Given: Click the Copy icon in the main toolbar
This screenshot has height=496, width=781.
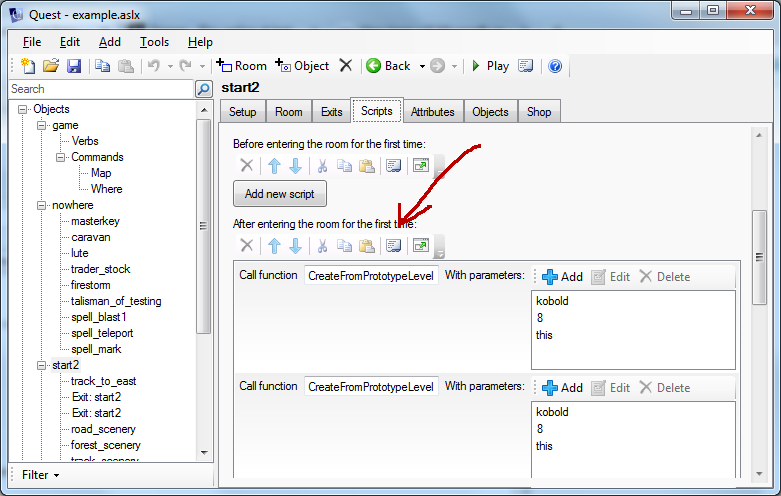Looking at the screenshot, I should [x=103, y=66].
